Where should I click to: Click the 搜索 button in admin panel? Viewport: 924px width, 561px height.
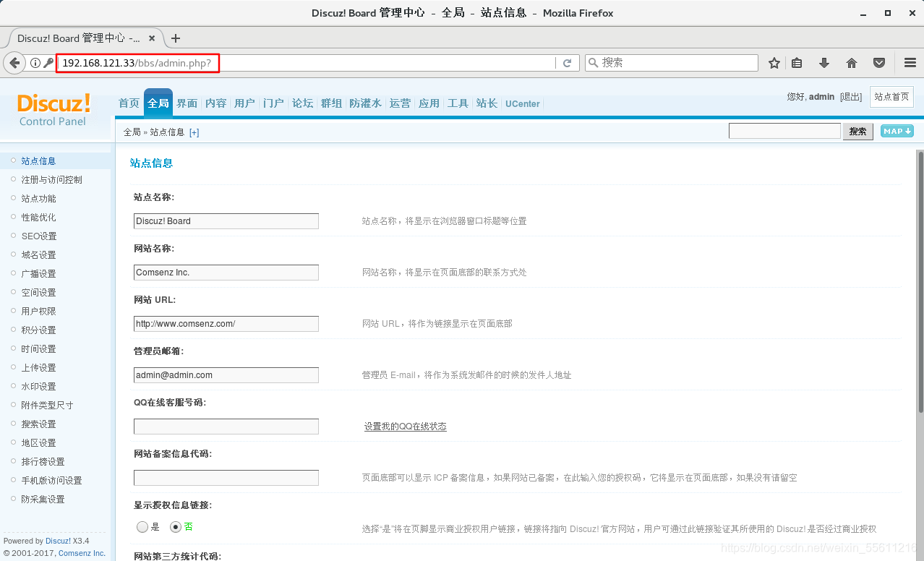(858, 132)
